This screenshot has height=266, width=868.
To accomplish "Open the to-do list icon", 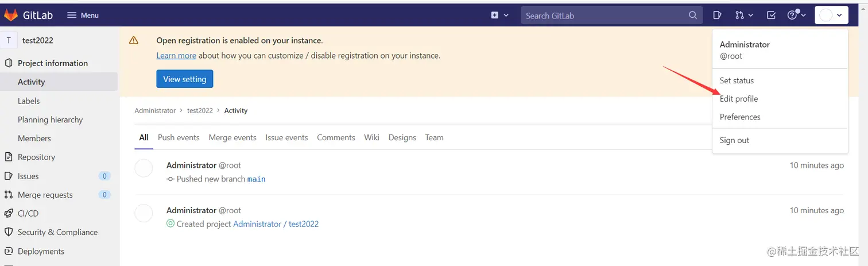I will pyautogui.click(x=771, y=16).
